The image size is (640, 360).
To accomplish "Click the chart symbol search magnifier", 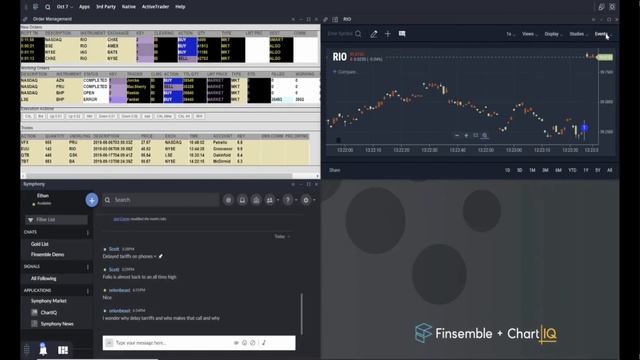I will [x=358, y=34].
